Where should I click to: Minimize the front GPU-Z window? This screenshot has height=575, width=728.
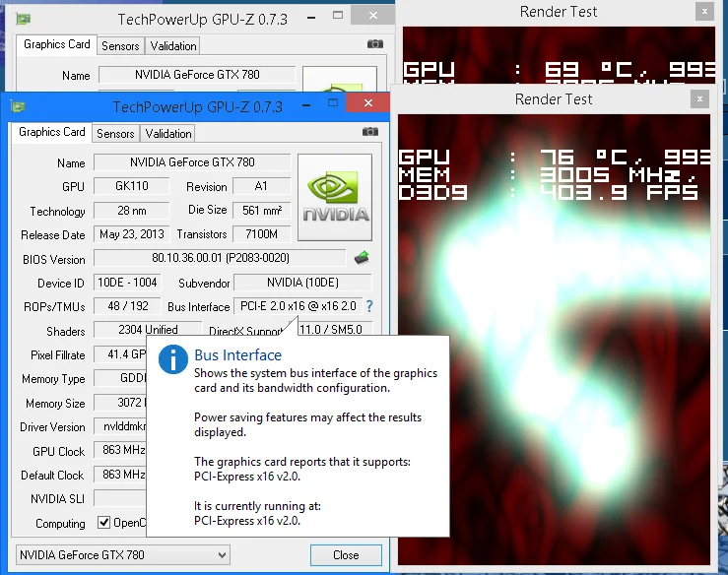(306, 105)
